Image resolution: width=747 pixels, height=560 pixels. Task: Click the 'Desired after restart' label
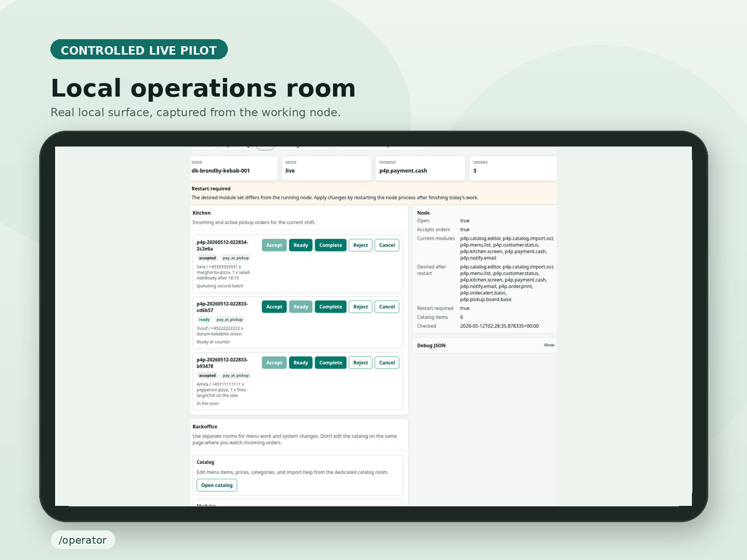click(x=432, y=270)
